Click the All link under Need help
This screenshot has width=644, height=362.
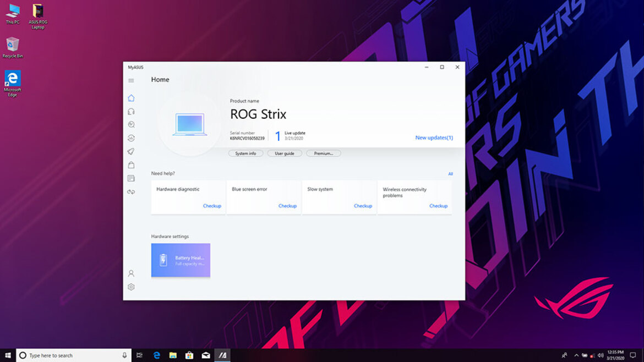[x=451, y=174]
